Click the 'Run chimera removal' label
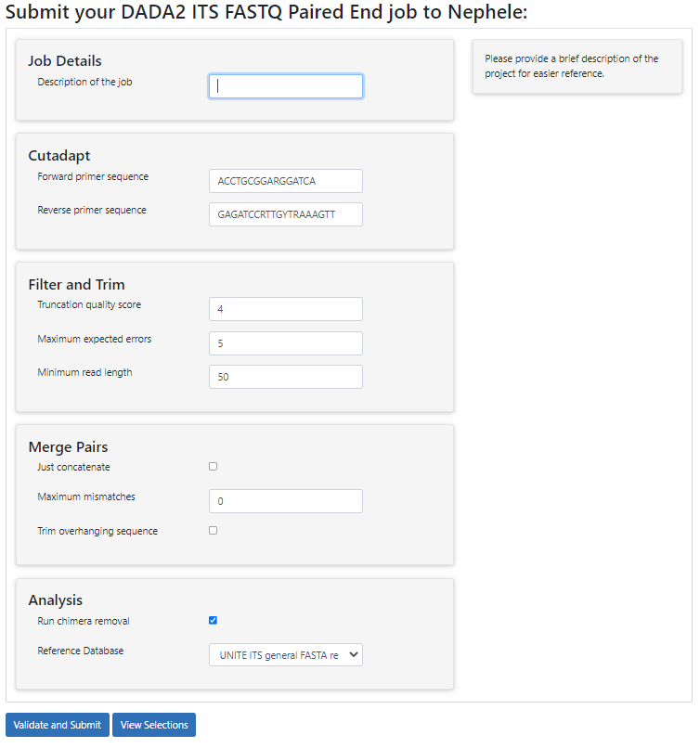 click(84, 621)
